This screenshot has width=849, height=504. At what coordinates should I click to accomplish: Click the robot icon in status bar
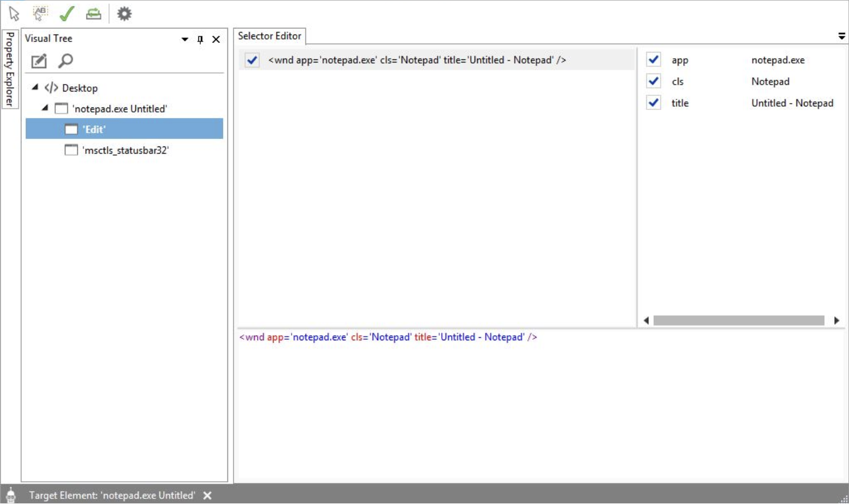tap(11, 495)
